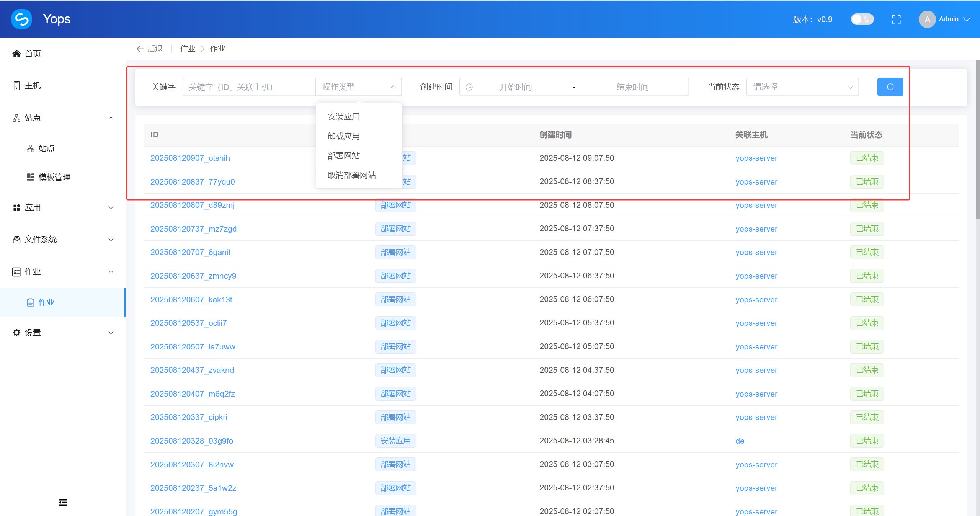Select 安装应用 from operation type list
The width and height of the screenshot is (980, 516).
[343, 117]
